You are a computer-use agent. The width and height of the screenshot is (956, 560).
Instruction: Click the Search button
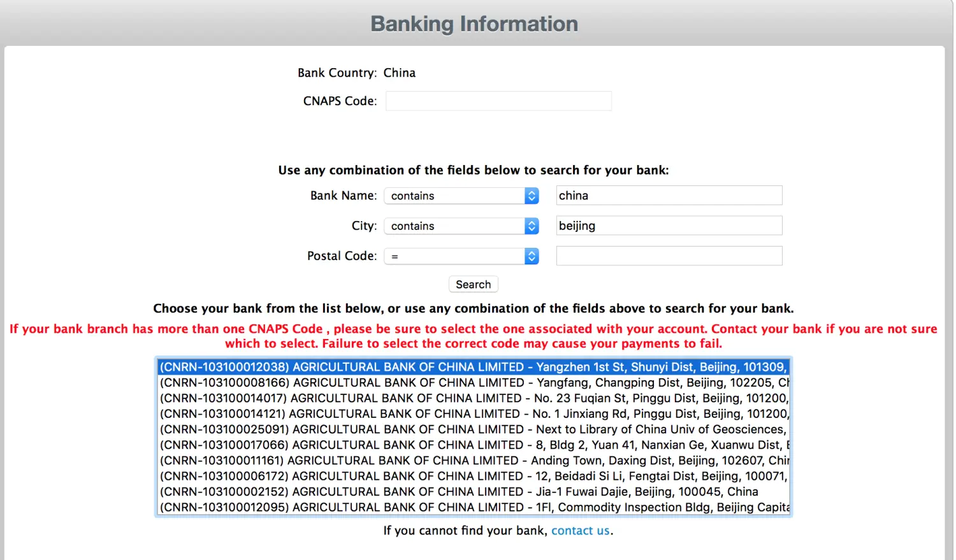(x=474, y=284)
